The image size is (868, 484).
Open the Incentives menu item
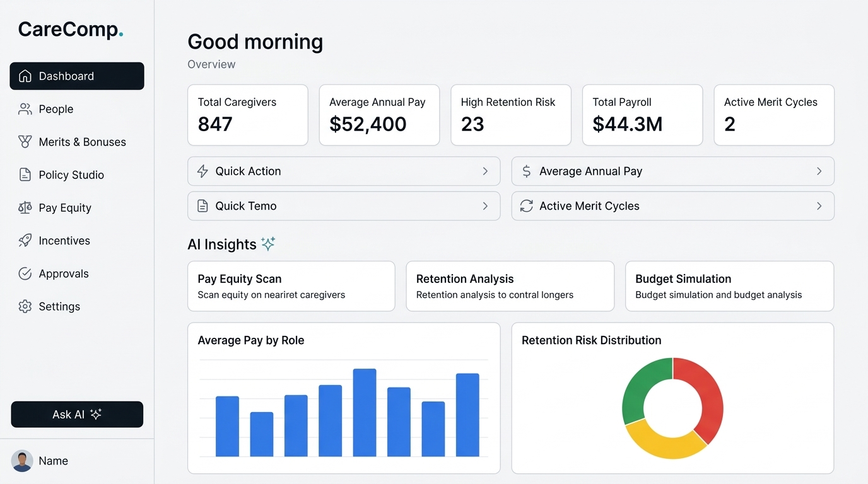64,241
